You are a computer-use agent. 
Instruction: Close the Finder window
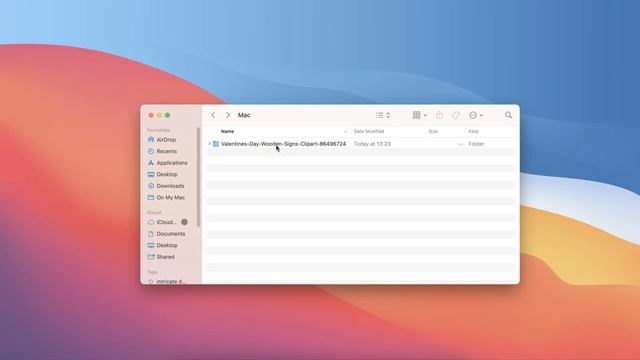(x=151, y=115)
